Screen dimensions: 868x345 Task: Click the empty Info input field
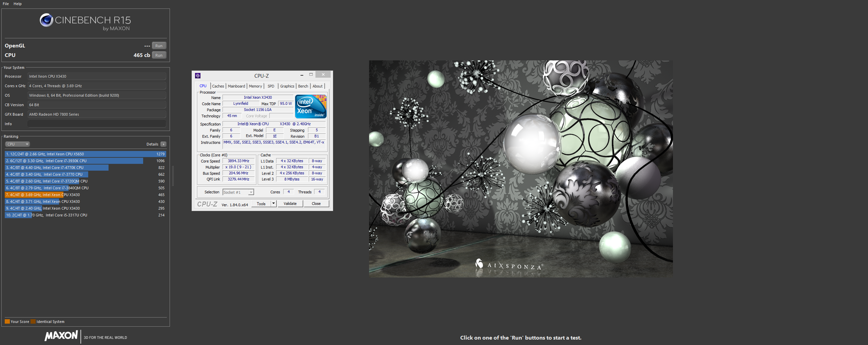pyautogui.click(x=97, y=124)
